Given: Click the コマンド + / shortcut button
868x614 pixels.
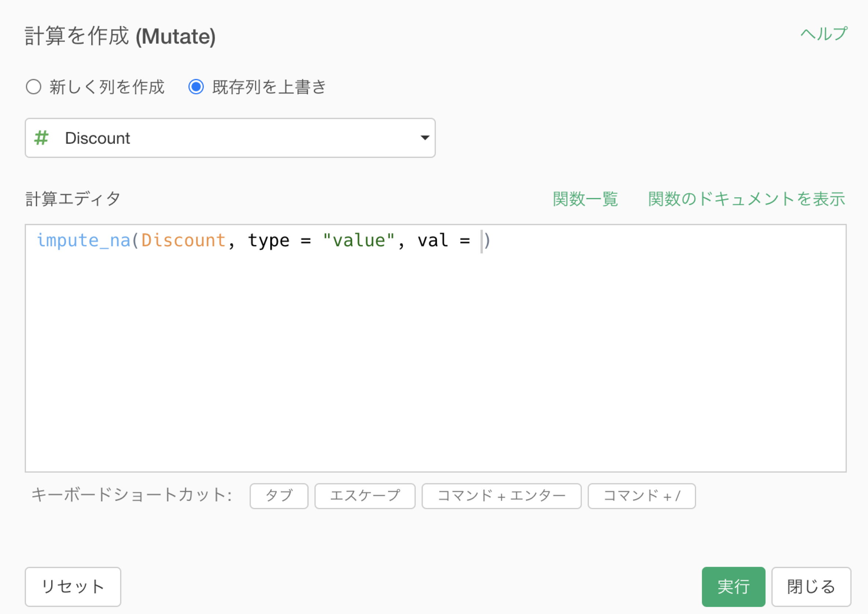Looking at the screenshot, I should coord(641,496).
